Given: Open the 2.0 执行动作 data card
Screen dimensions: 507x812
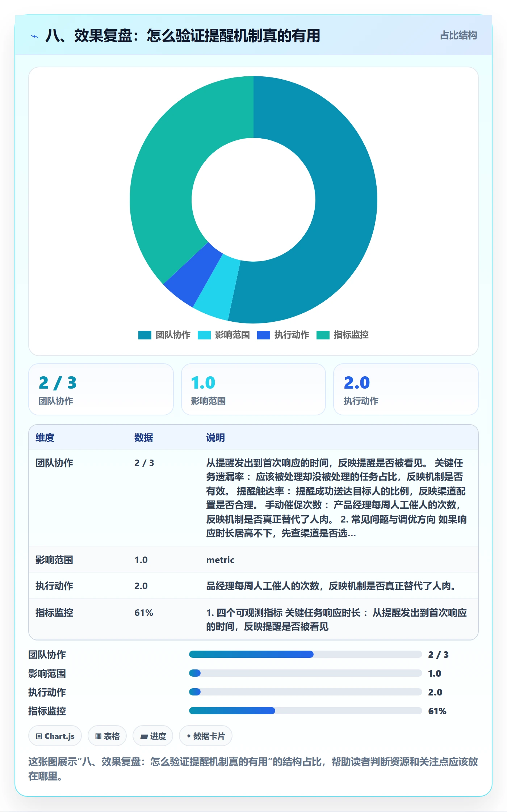Looking at the screenshot, I should [406, 389].
